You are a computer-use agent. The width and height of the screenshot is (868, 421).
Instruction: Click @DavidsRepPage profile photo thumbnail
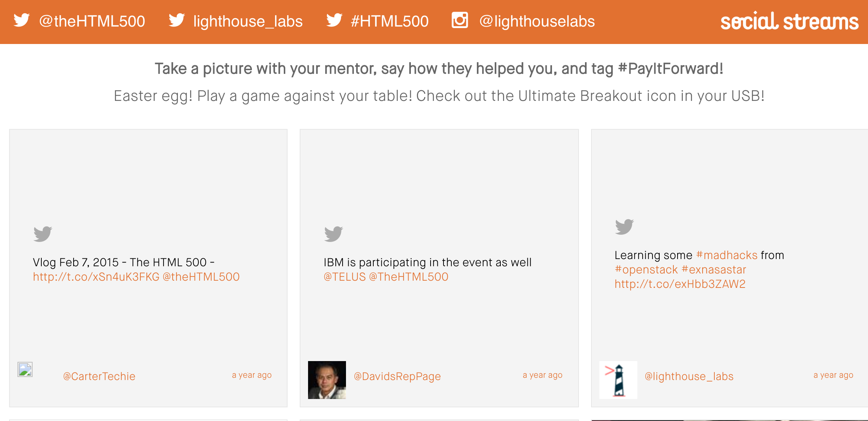(327, 380)
